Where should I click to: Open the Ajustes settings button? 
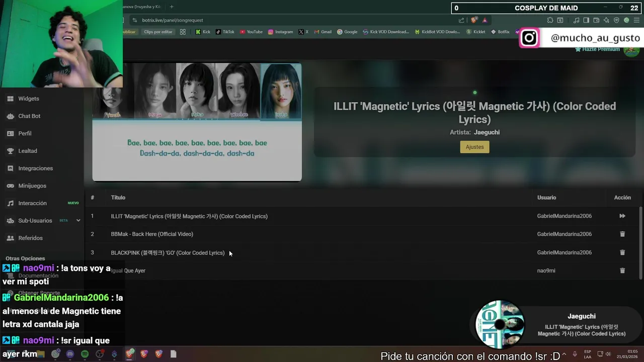click(474, 147)
